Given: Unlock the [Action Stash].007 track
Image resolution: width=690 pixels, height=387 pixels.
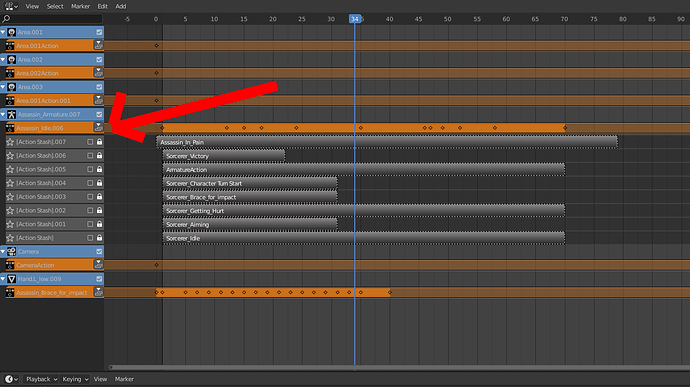Looking at the screenshot, I should (99, 142).
